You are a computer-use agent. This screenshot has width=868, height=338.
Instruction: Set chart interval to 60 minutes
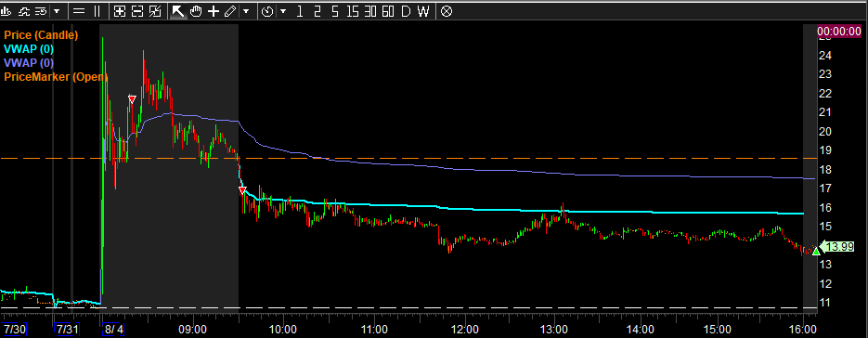tap(388, 11)
